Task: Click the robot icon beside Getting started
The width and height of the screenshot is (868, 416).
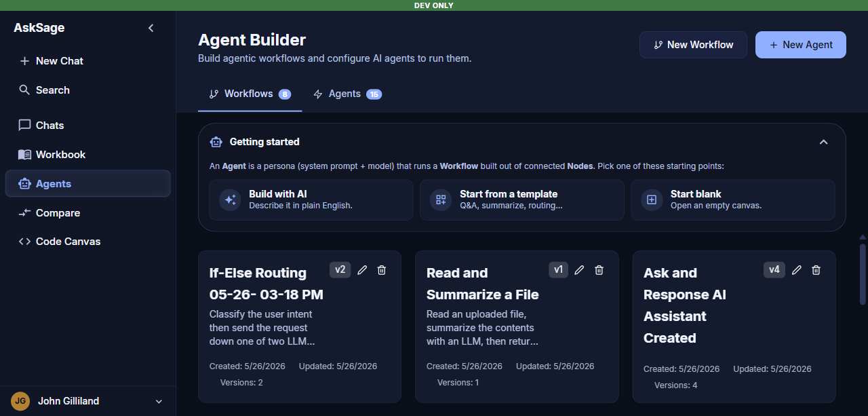Action: [x=216, y=142]
